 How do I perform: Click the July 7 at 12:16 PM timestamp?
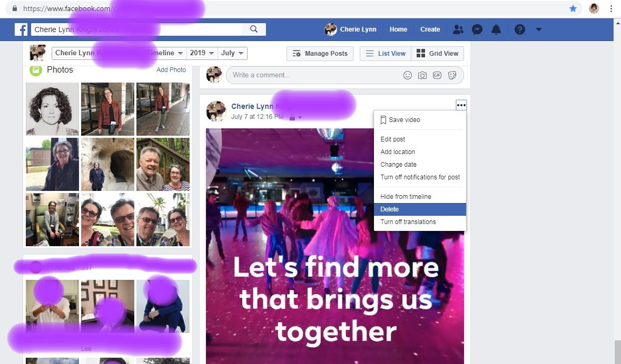point(258,117)
